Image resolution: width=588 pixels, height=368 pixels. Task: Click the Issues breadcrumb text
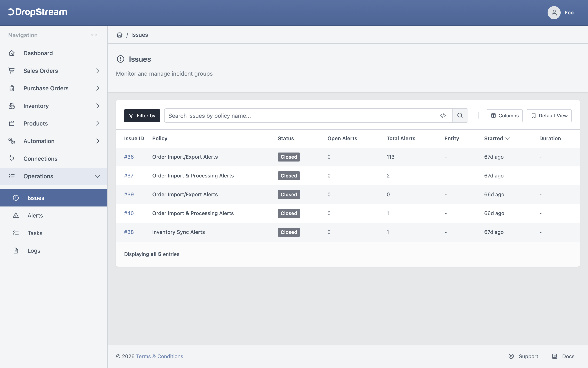pyautogui.click(x=139, y=35)
